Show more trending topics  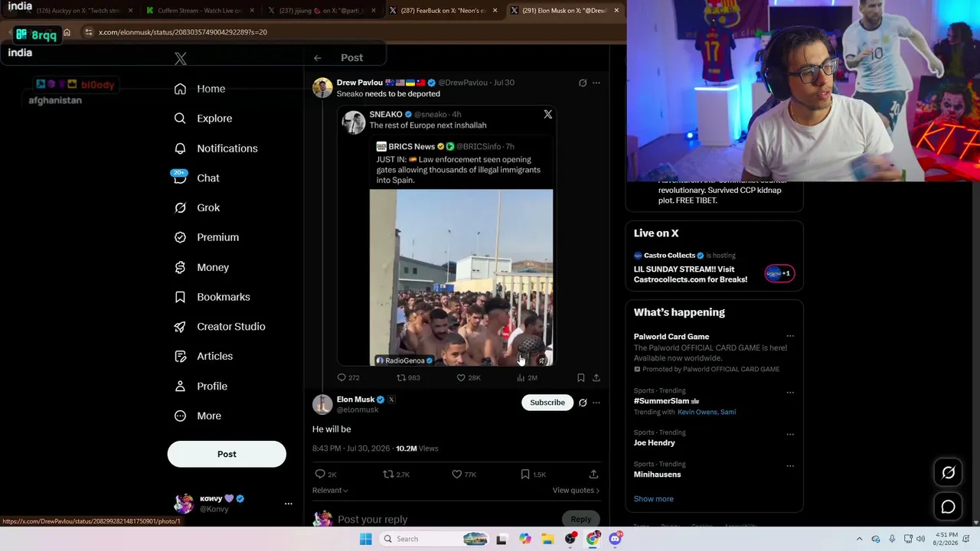[654, 499]
